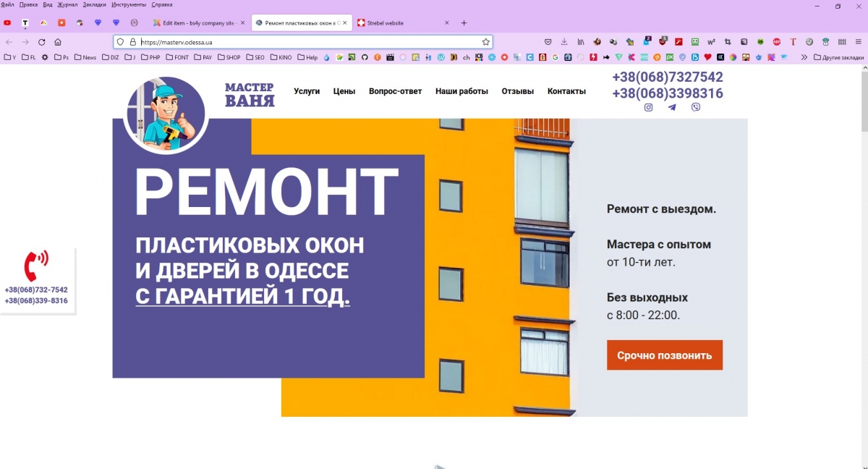Open the "Закладки" menu in the menu bar
Screen dimensions: 868x469
click(x=94, y=4)
